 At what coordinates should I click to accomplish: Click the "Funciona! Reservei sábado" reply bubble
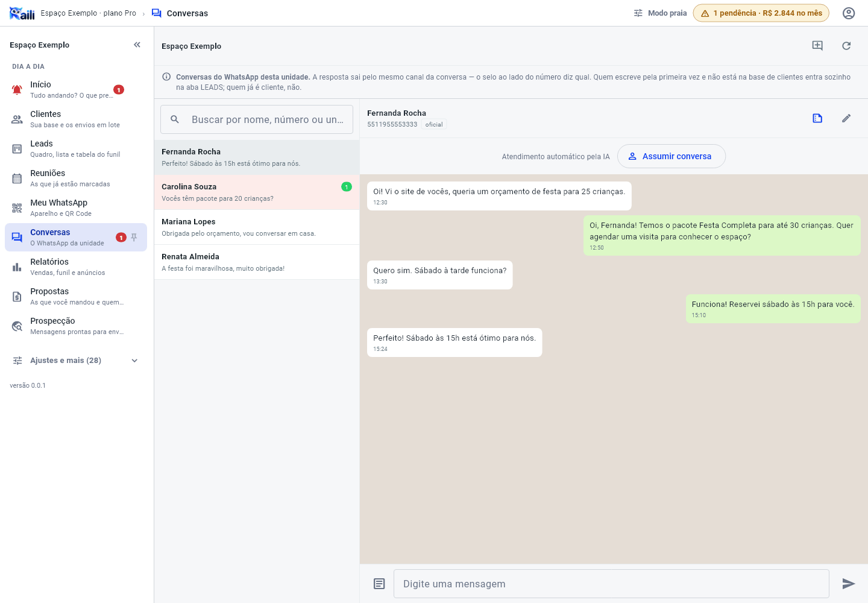click(x=773, y=309)
